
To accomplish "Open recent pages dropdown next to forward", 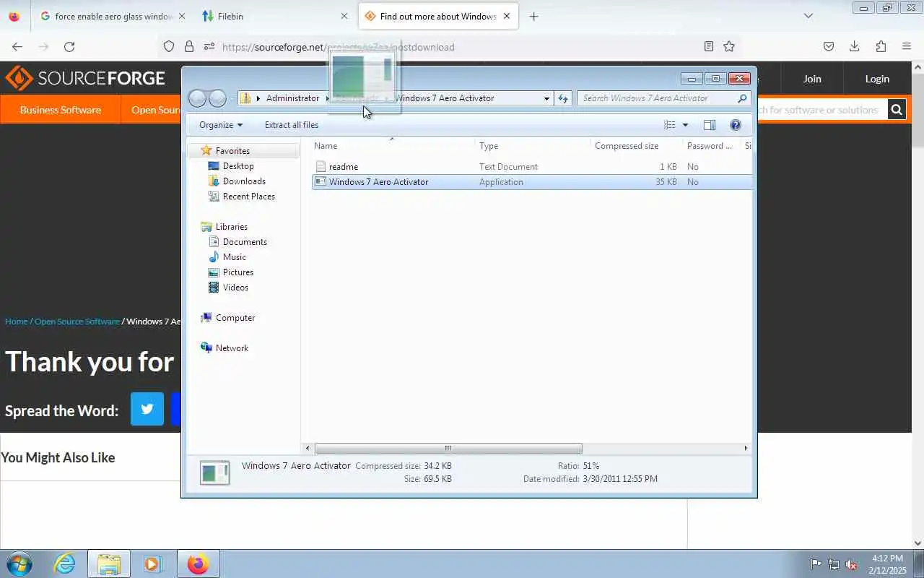I will click(232, 98).
